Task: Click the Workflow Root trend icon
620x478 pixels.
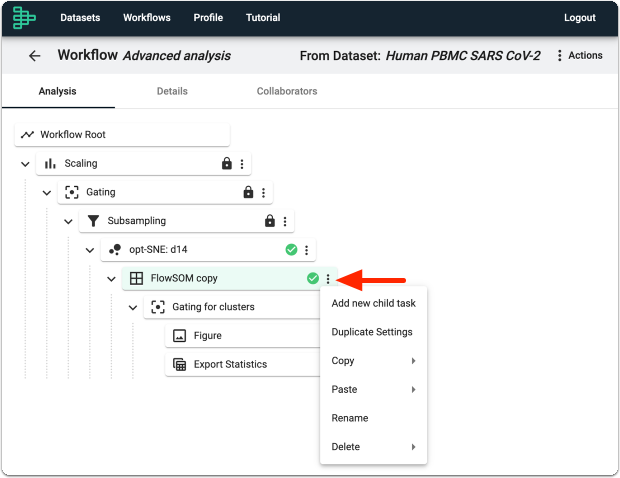Action: (x=27, y=135)
